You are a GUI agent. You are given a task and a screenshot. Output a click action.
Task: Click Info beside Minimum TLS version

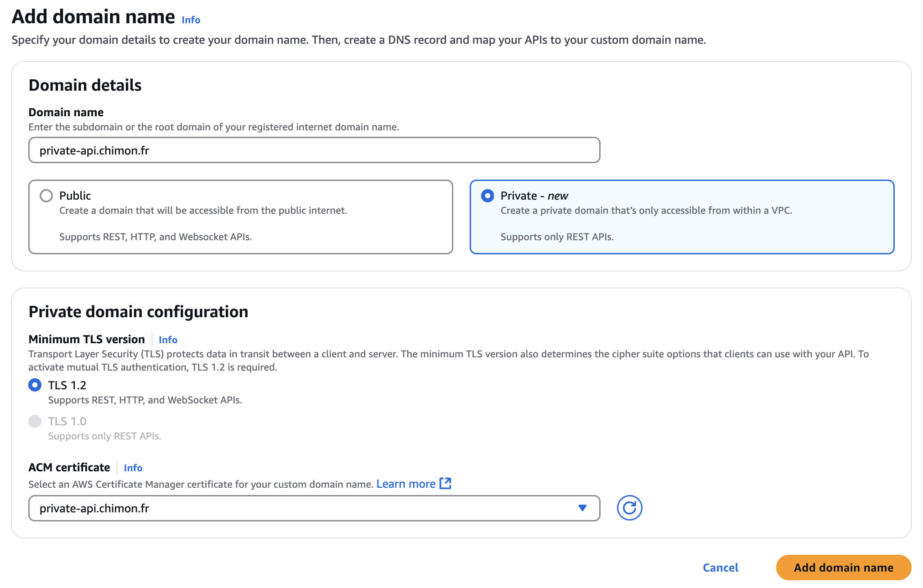coord(167,340)
